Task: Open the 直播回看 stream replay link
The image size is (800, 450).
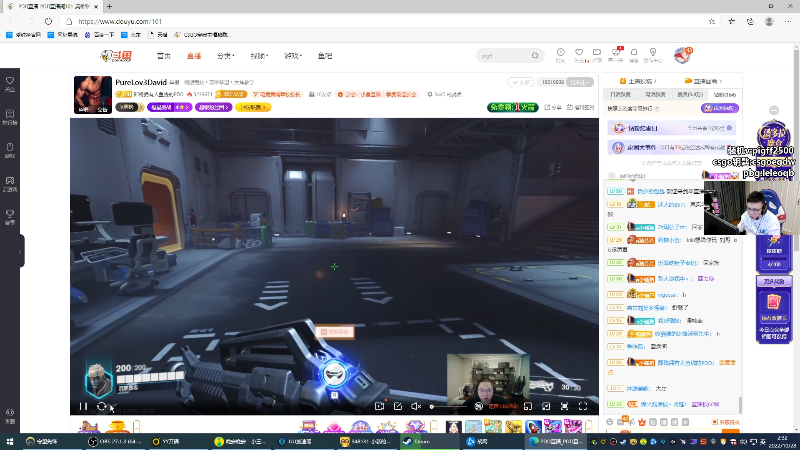Action: pos(704,81)
